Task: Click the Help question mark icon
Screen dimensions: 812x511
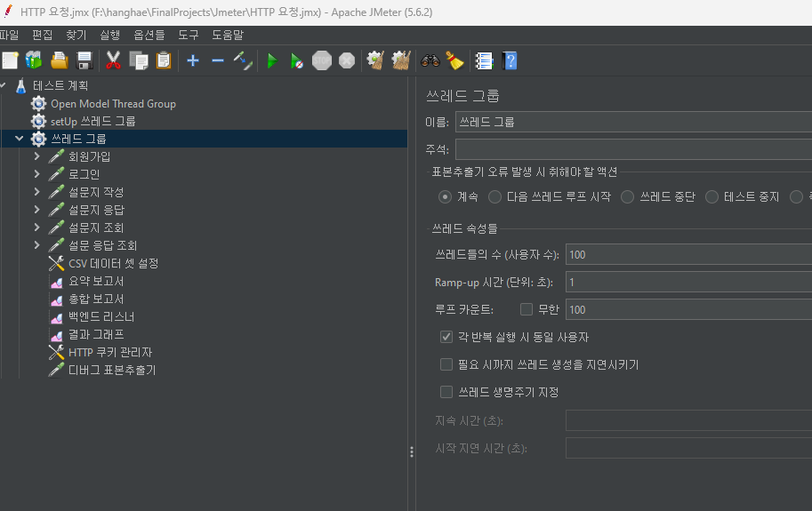Action: click(x=510, y=60)
